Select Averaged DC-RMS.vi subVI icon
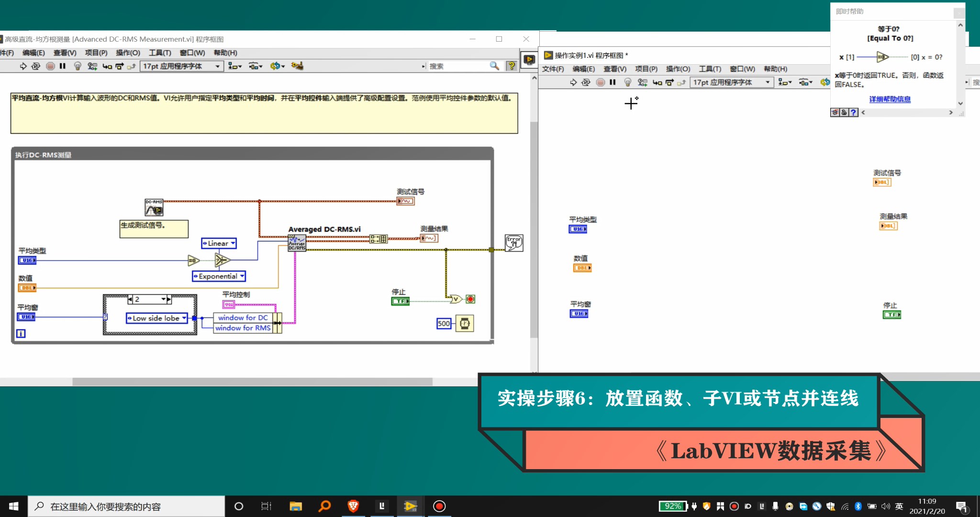The width and height of the screenshot is (980, 517). click(x=297, y=243)
